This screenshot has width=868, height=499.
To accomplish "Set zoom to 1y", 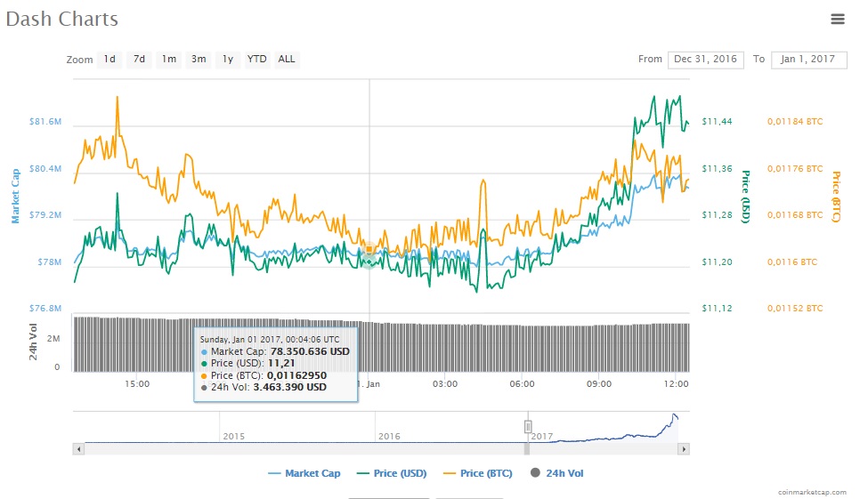I will (x=228, y=60).
